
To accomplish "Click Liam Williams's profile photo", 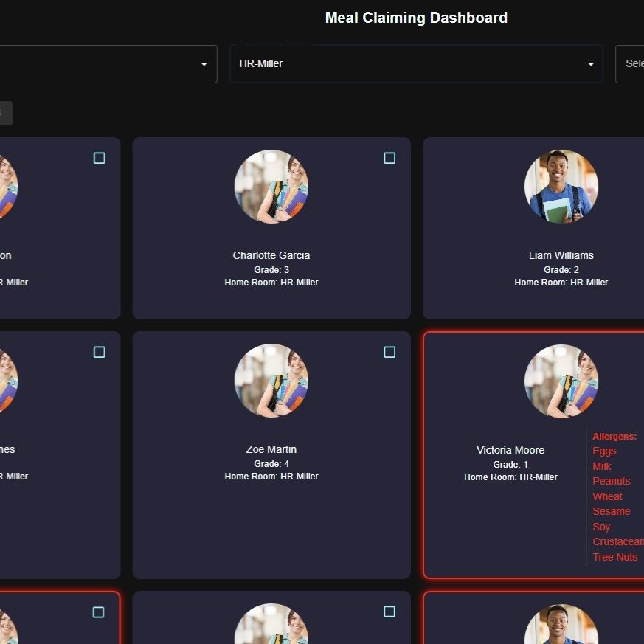I will (x=561, y=187).
